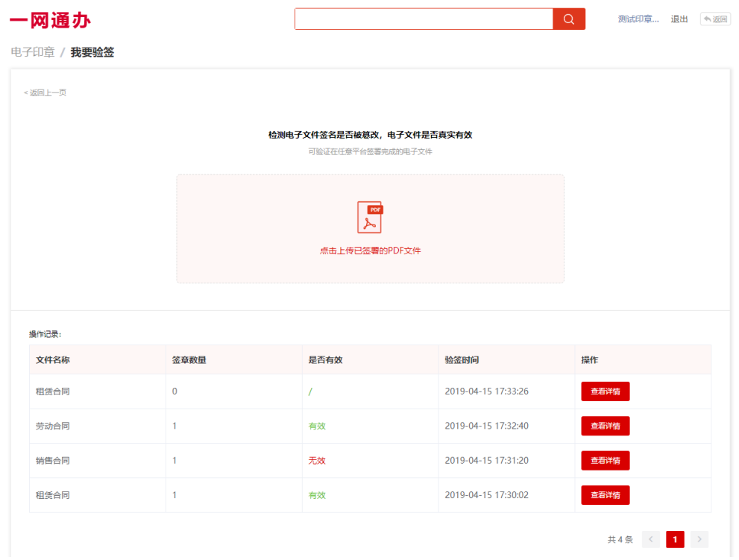The image size is (739, 560).
Task: Click 返回上一页 back link
Action: click(45, 92)
